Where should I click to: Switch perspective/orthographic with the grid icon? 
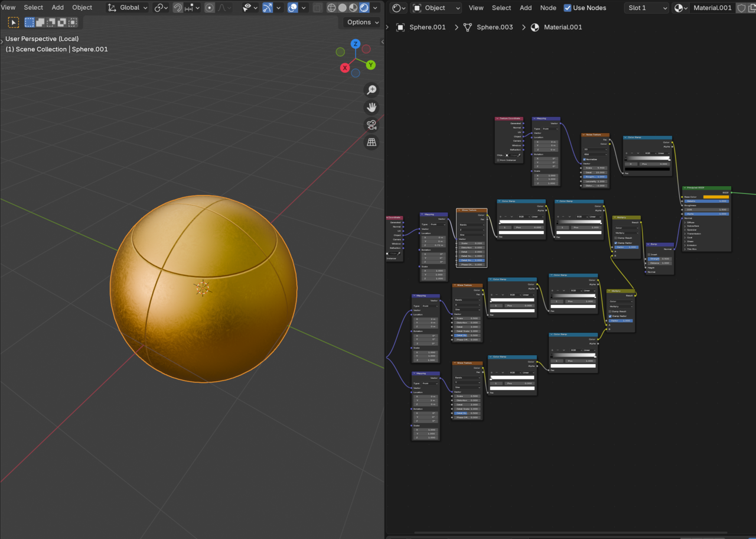[x=372, y=142]
